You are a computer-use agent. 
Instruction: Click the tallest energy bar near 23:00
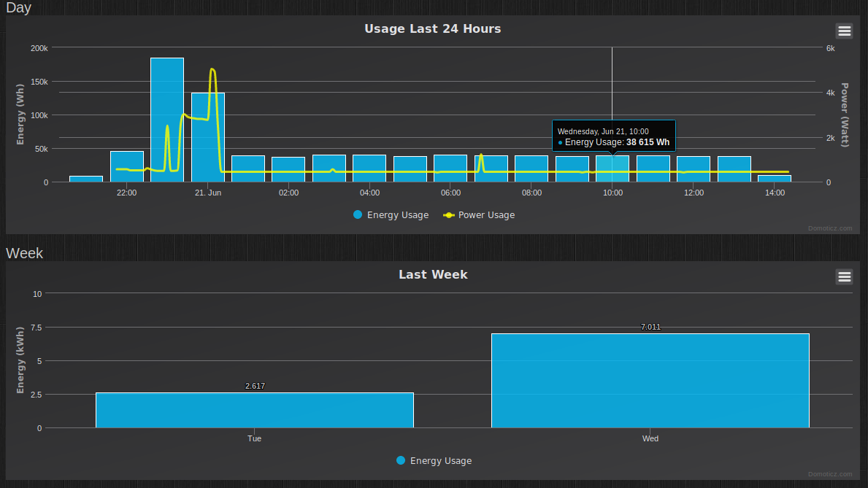click(x=167, y=120)
